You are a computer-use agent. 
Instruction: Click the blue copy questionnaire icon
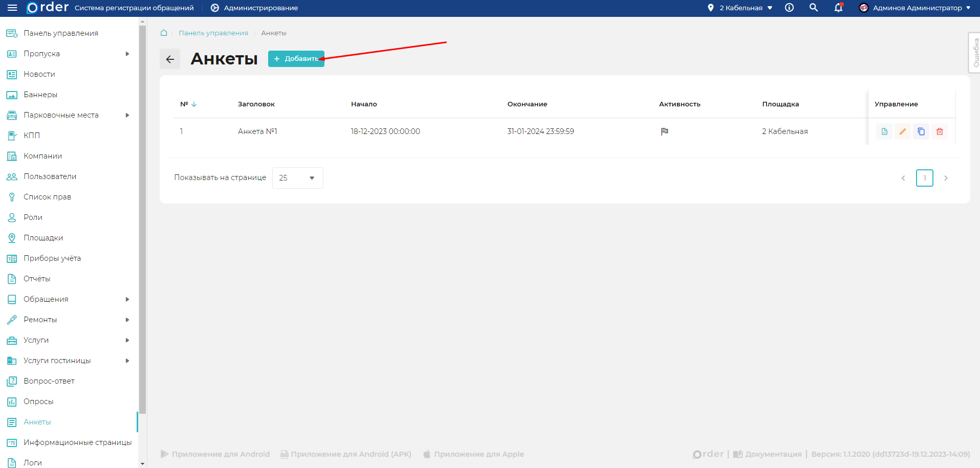tap(921, 131)
